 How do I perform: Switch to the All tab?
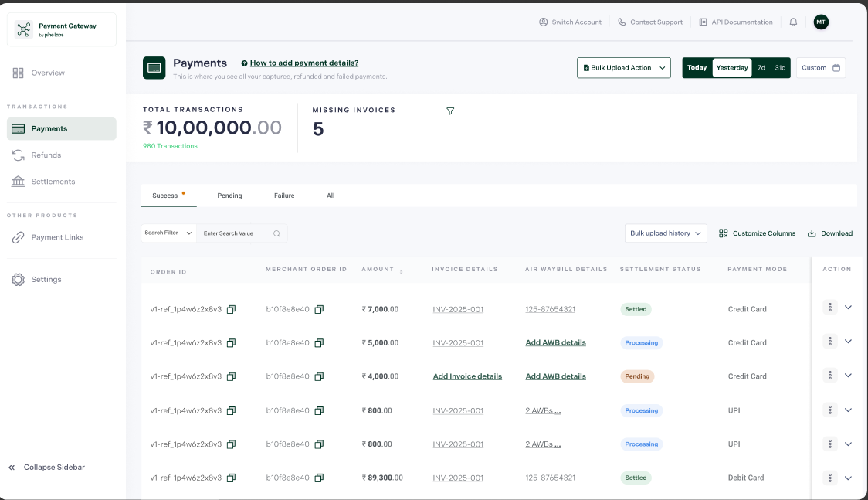pyautogui.click(x=331, y=196)
